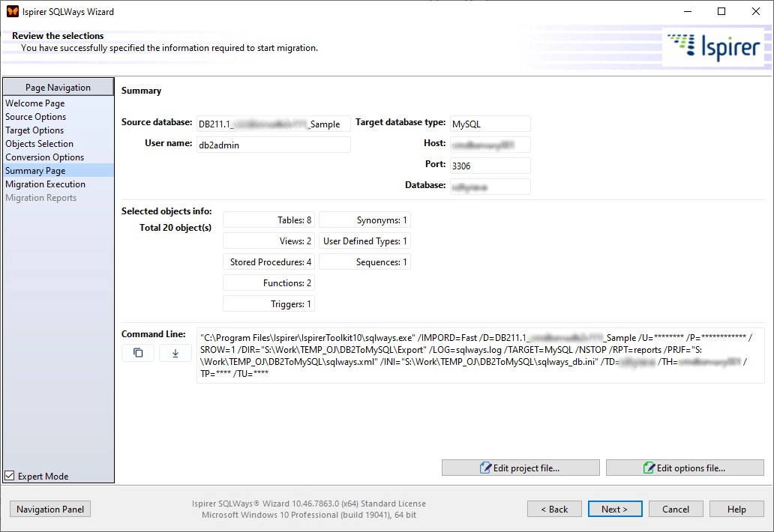The image size is (774, 532).
Task: Click the save command line to file icon
Action: click(x=174, y=353)
